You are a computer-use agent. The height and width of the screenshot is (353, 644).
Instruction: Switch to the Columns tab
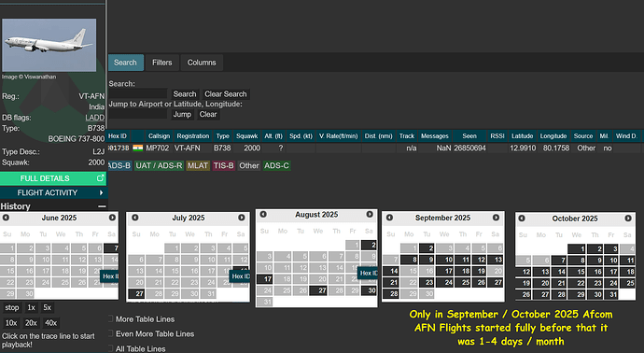pyautogui.click(x=202, y=63)
